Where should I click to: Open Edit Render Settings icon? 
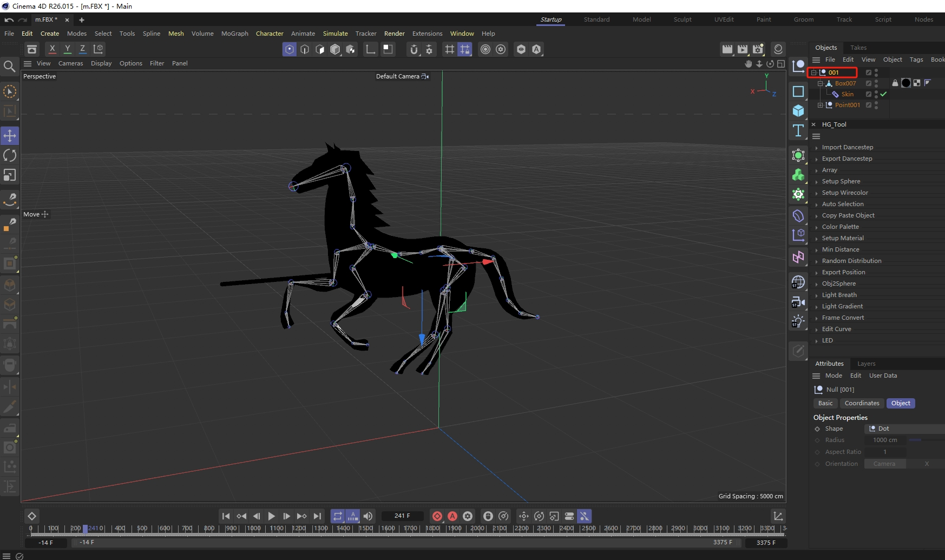pyautogui.click(x=758, y=49)
